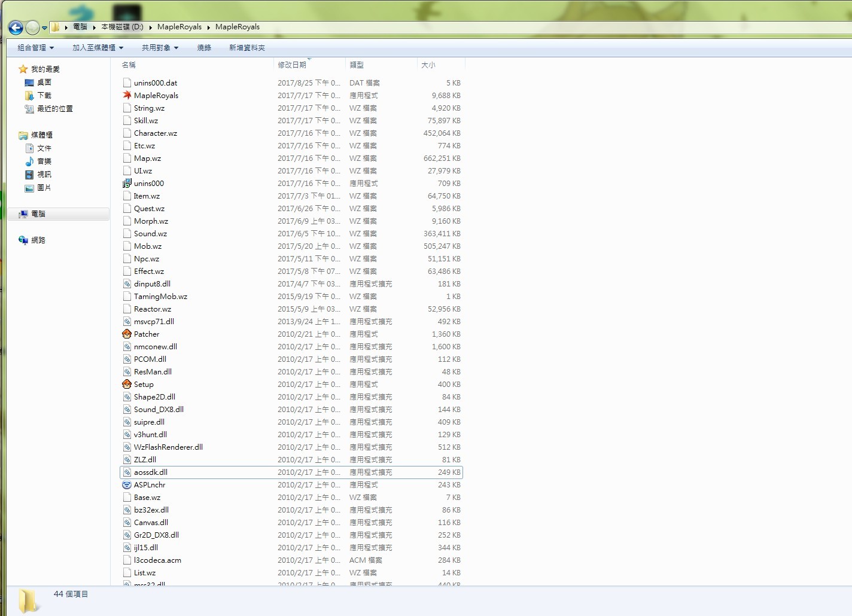The image size is (852, 616).
Task: Select the Item.wz file name
Action: click(147, 196)
